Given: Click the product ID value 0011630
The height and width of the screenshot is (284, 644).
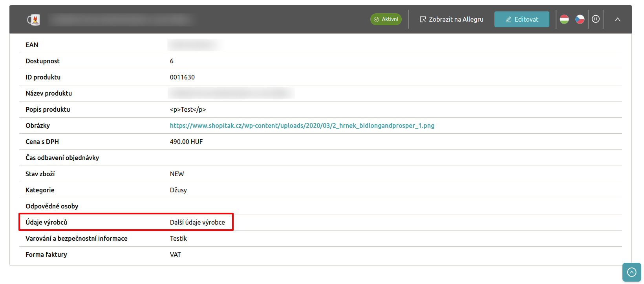Looking at the screenshot, I should pyautogui.click(x=182, y=77).
